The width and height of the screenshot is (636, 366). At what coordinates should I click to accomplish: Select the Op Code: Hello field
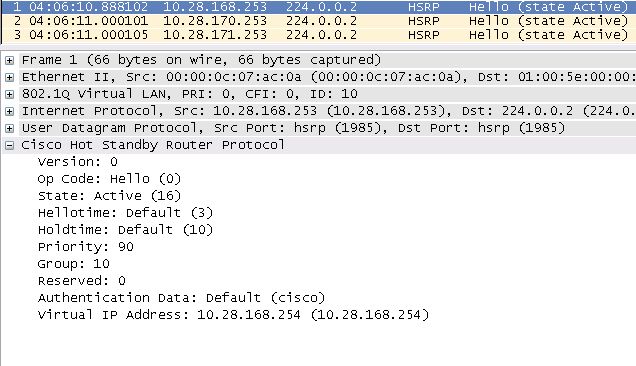point(109,179)
